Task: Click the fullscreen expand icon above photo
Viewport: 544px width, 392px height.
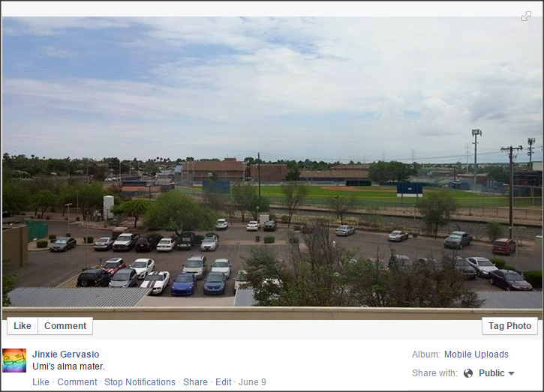Action: [x=526, y=16]
